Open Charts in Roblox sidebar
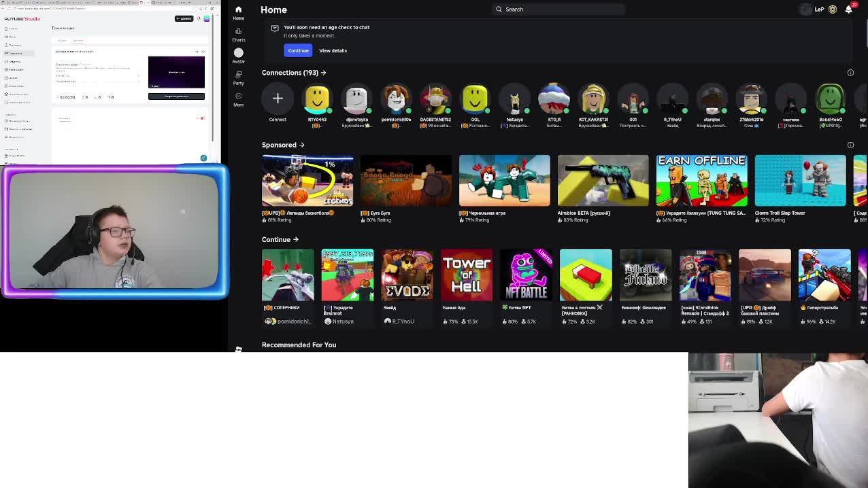Viewport: 868px width, 488px height. click(238, 34)
